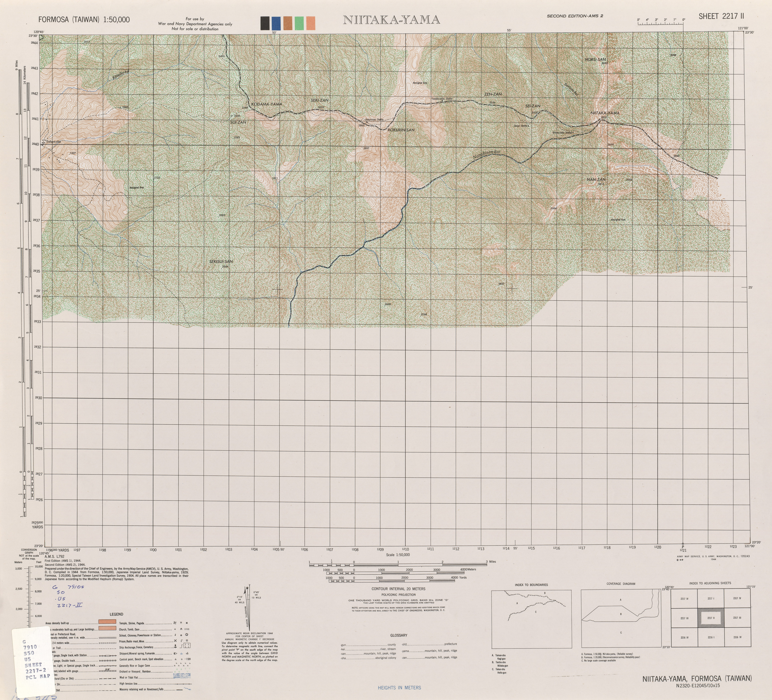Click the Control point triangle symbol
Viewport: 772px width, 700px height.
tap(176, 659)
